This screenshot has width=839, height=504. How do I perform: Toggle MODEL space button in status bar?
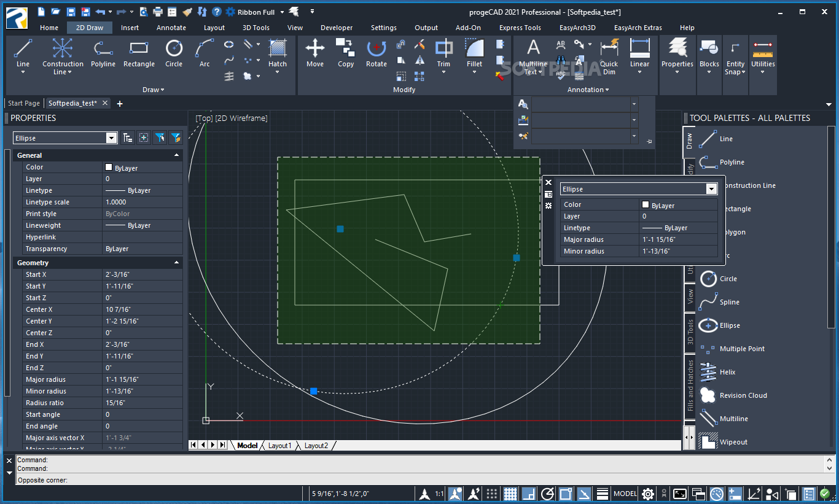pos(625,494)
